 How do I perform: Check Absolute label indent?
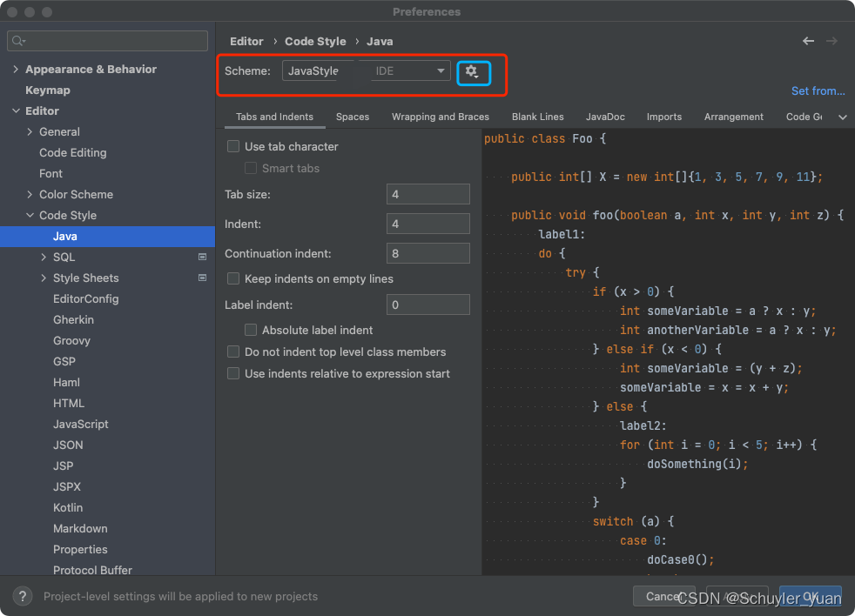251,330
